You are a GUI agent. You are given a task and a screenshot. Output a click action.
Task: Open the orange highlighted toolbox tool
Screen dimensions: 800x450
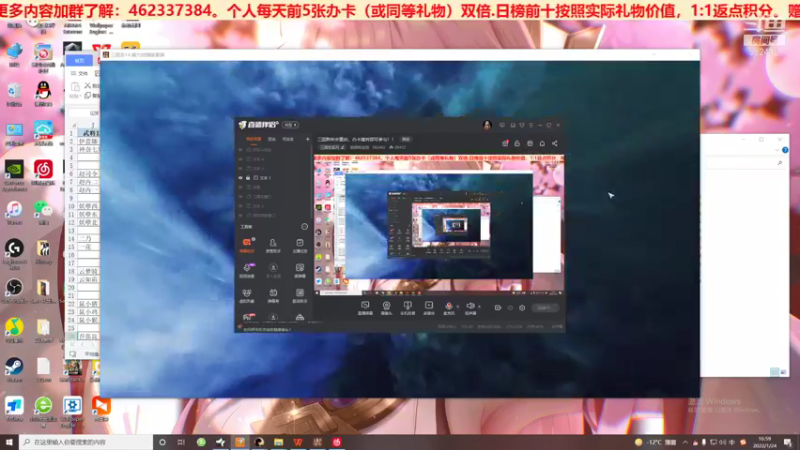(247, 245)
